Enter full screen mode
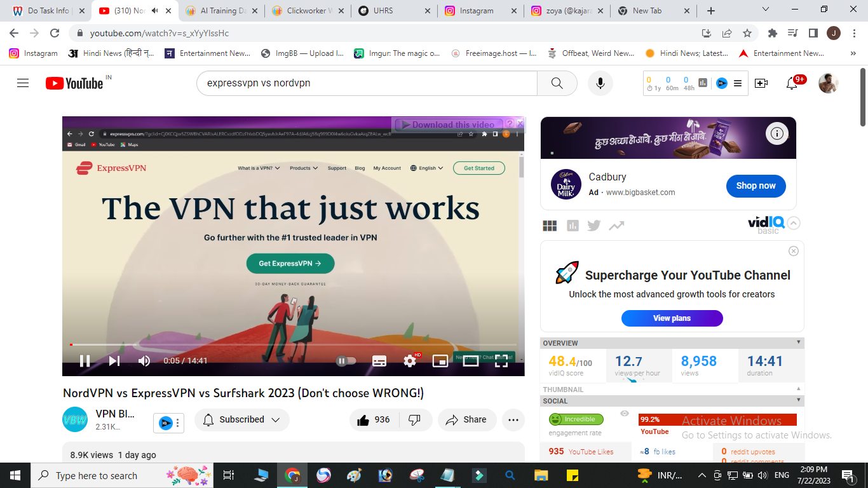Image resolution: width=868 pixels, height=488 pixels. (501, 361)
